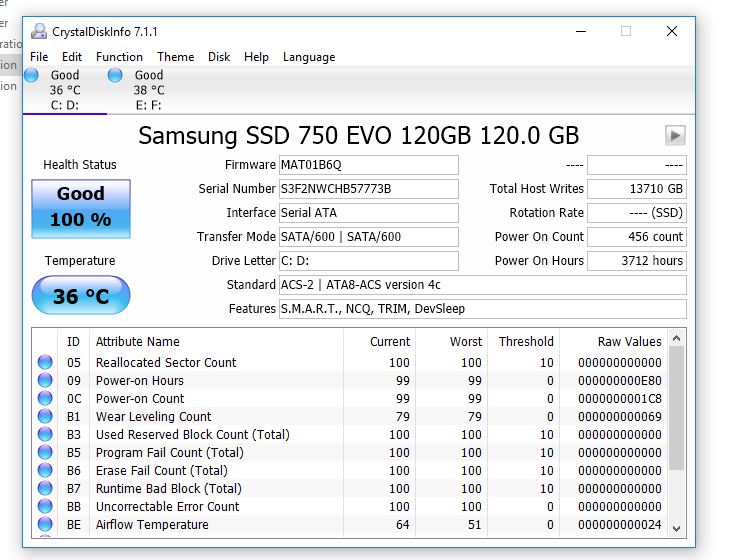Click the ID column header
Screen dimensions: 732x560
click(x=73, y=342)
